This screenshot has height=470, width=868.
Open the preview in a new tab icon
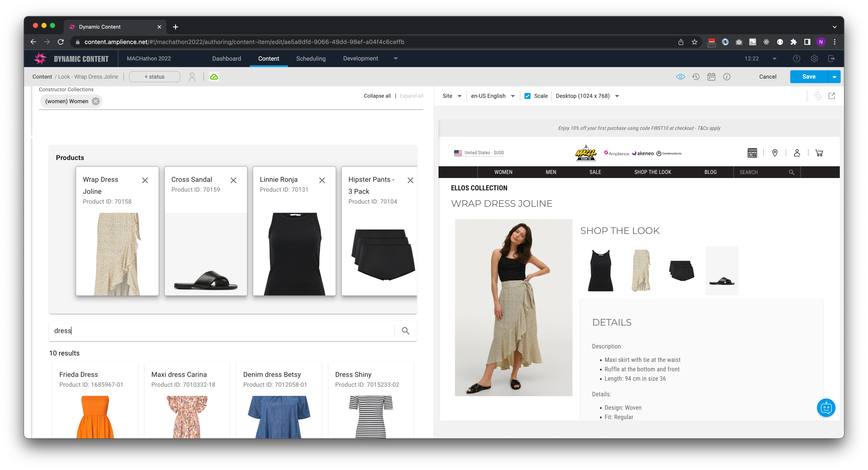[x=832, y=96]
